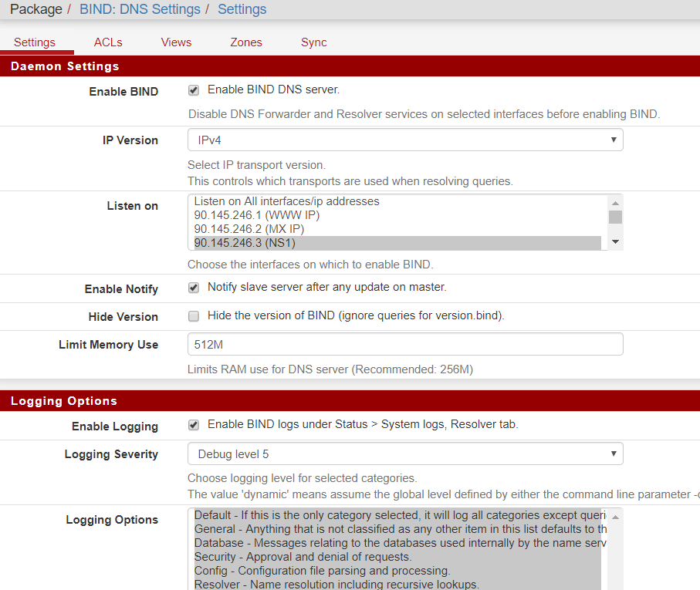
Task: Click the Listen on list scrollbar thumb
Action: click(615, 217)
